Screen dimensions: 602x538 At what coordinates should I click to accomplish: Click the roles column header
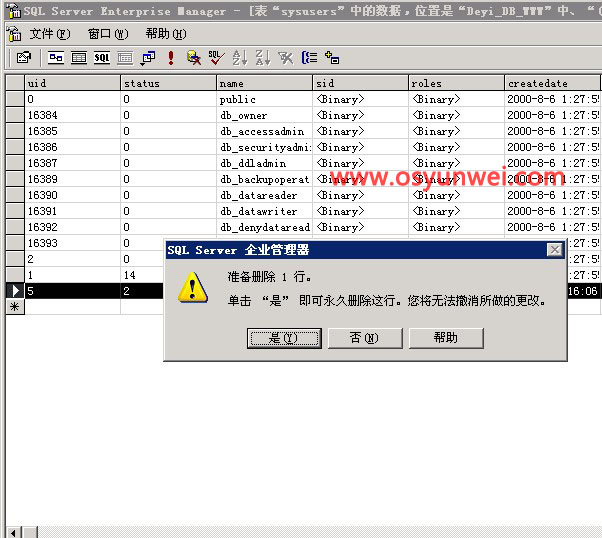456,83
